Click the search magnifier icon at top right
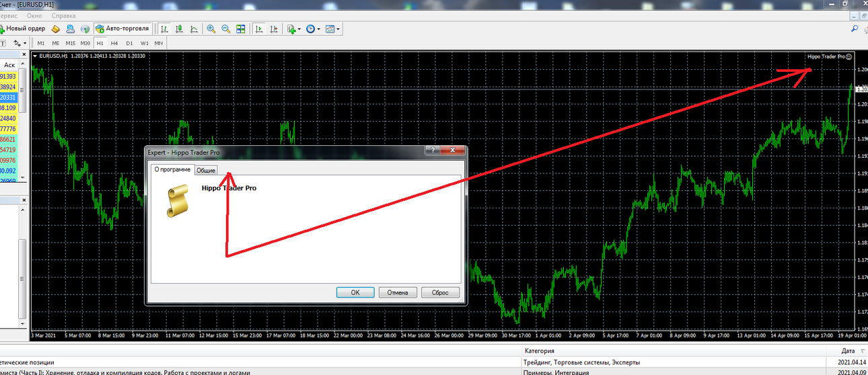 tap(855, 29)
